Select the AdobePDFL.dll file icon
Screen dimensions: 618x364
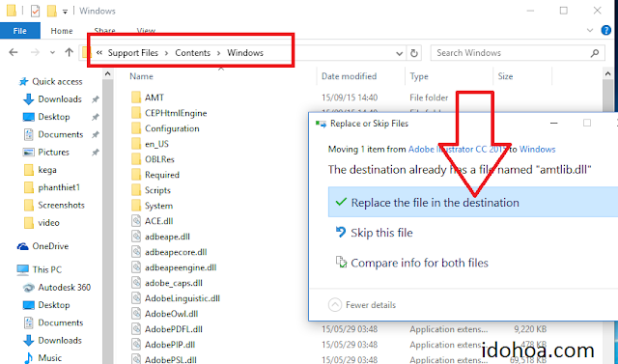pyautogui.click(x=136, y=329)
